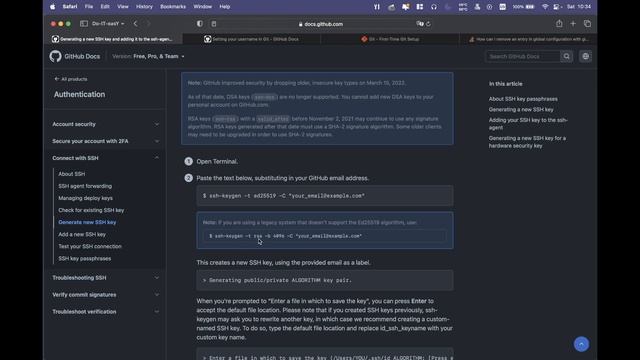Open About SSH in sidebar
Viewport: 640px width, 360px height.
[x=72, y=174]
